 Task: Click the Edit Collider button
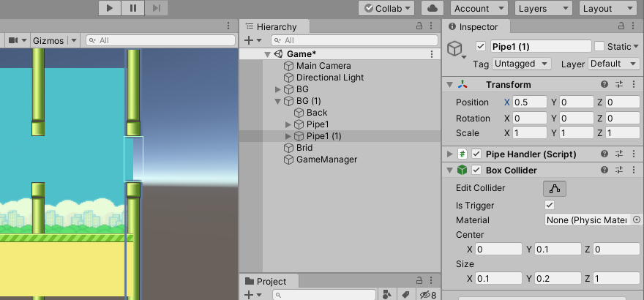(x=555, y=188)
